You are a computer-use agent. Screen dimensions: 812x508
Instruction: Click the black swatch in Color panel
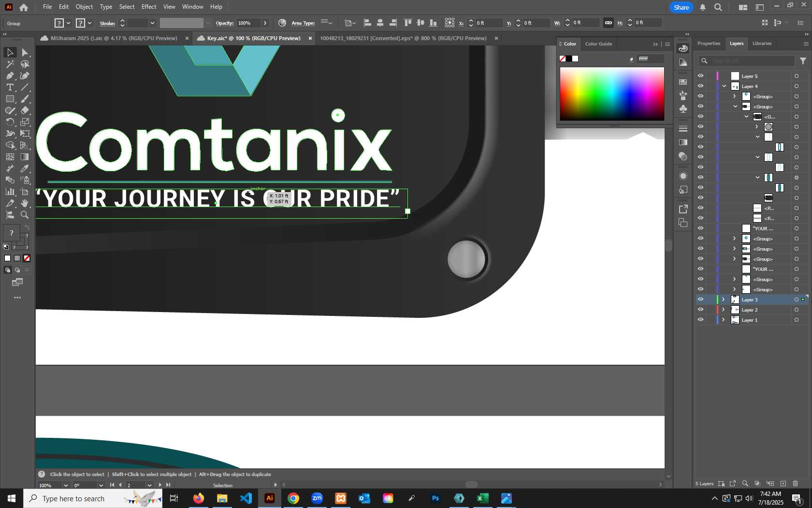[x=569, y=59]
